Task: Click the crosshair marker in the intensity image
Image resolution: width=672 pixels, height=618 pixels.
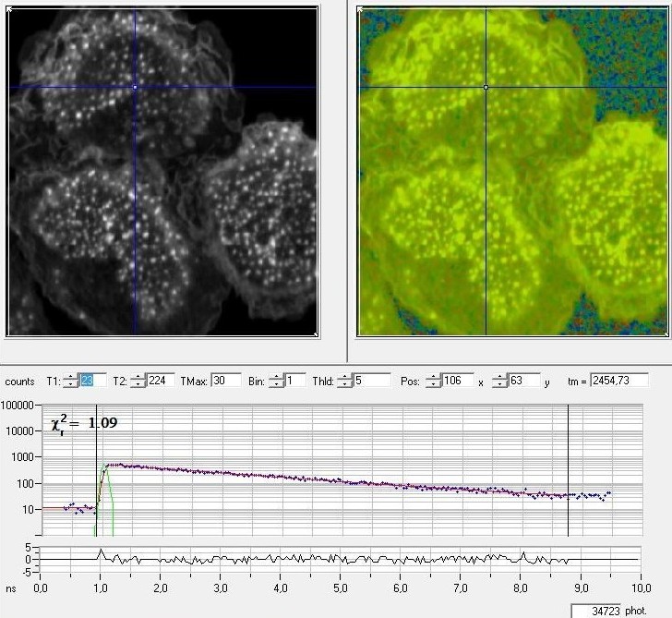Action: (x=135, y=87)
